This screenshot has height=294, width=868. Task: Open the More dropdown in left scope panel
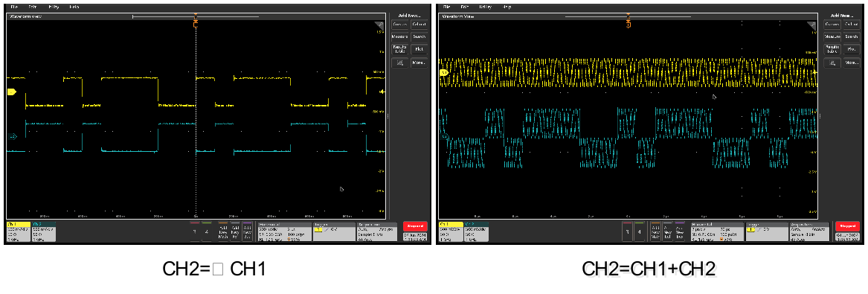point(419,63)
